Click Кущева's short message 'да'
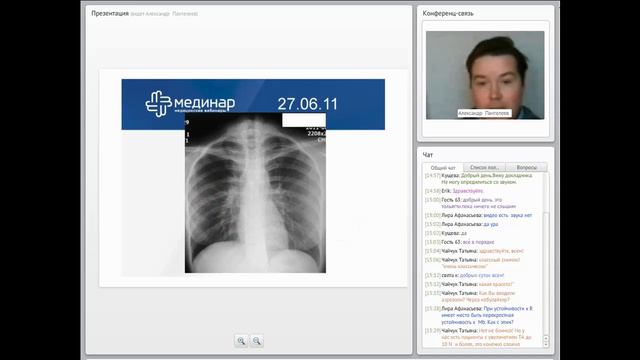Viewport: 640px width, 360px height. (x=464, y=233)
